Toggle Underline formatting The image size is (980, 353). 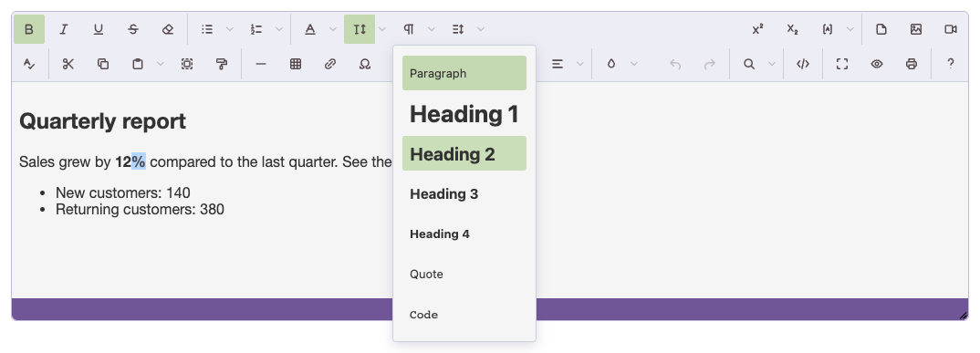(99, 29)
